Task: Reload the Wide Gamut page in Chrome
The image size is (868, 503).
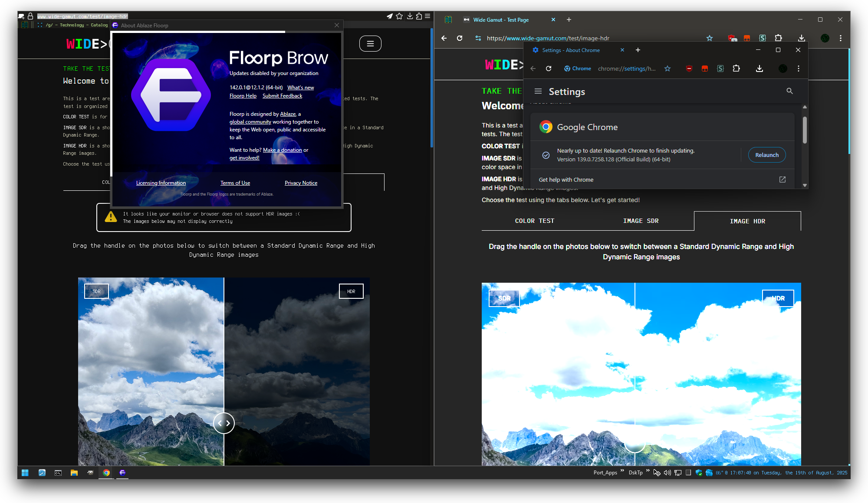Action: (460, 38)
